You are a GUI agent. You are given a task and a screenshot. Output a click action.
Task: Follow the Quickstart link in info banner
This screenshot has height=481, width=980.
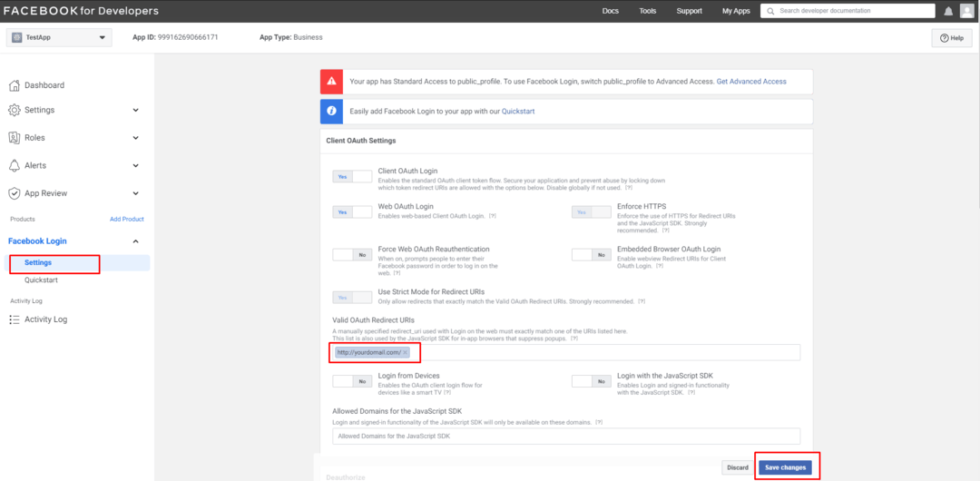pyautogui.click(x=518, y=112)
